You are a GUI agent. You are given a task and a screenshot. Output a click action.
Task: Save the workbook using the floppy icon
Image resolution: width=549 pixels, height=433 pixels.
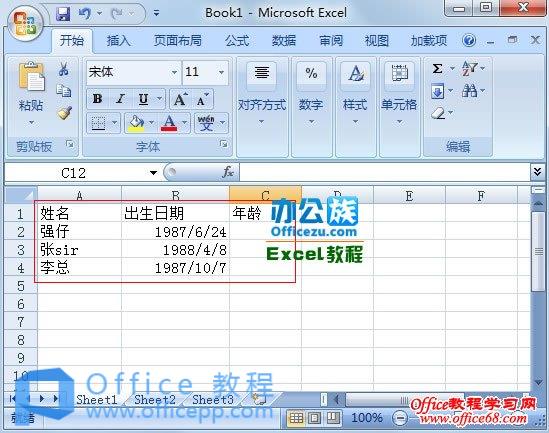(63, 14)
